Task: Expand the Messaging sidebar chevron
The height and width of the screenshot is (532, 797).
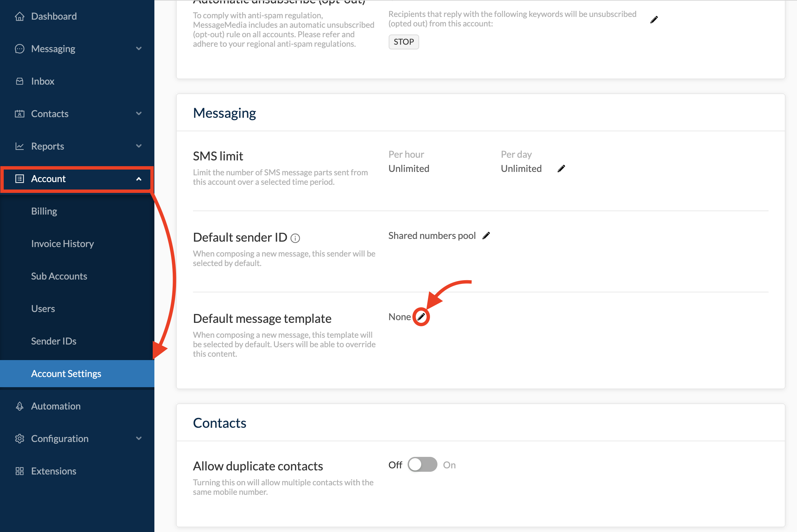Action: tap(139, 48)
